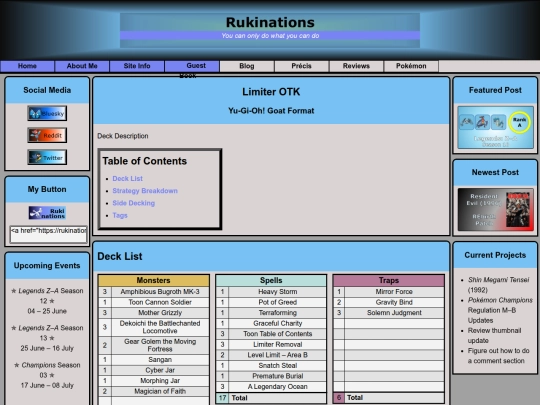Switch to the Blog section
The image size is (540, 405).
pyautogui.click(x=247, y=66)
